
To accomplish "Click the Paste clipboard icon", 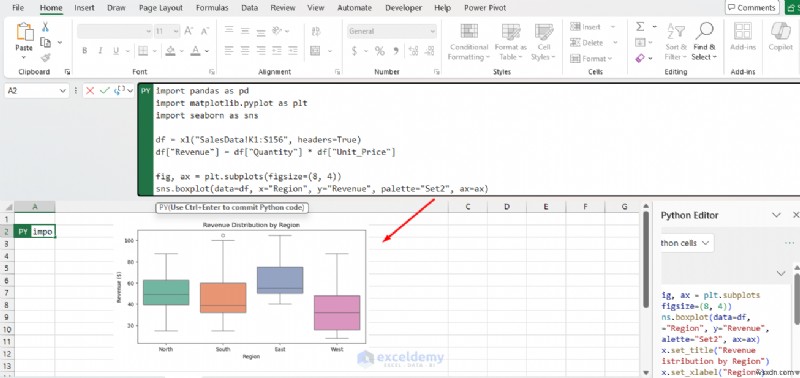I will click(24, 32).
